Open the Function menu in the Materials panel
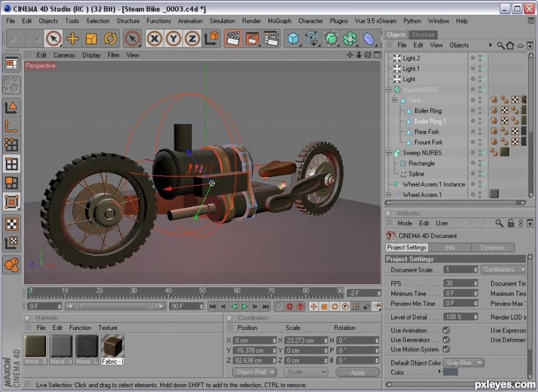Screen dimensions: 538x392 [80, 328]
